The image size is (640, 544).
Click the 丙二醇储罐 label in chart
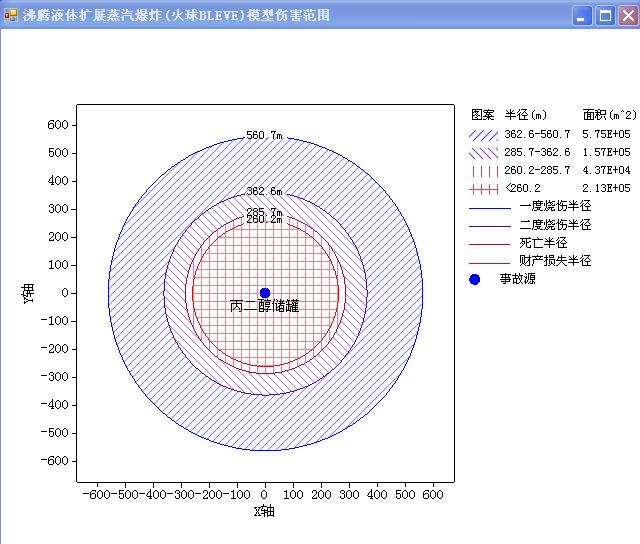pyautogui.click(x=264, y=306)
